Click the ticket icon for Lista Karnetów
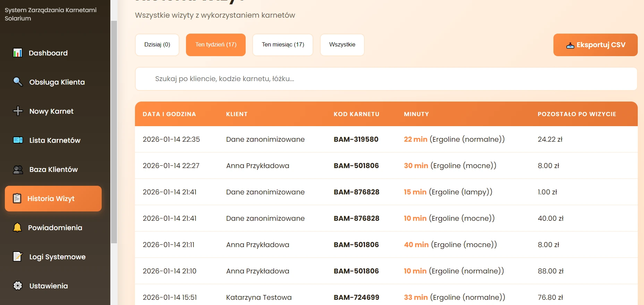644x305 pixels. (x=18, y=140)
